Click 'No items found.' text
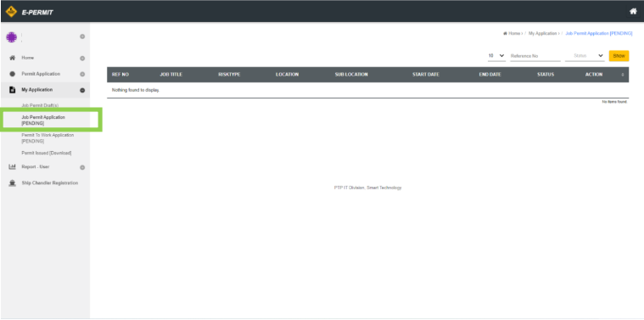The height and width of the screenshot is (320, 644). click(614, 102)
